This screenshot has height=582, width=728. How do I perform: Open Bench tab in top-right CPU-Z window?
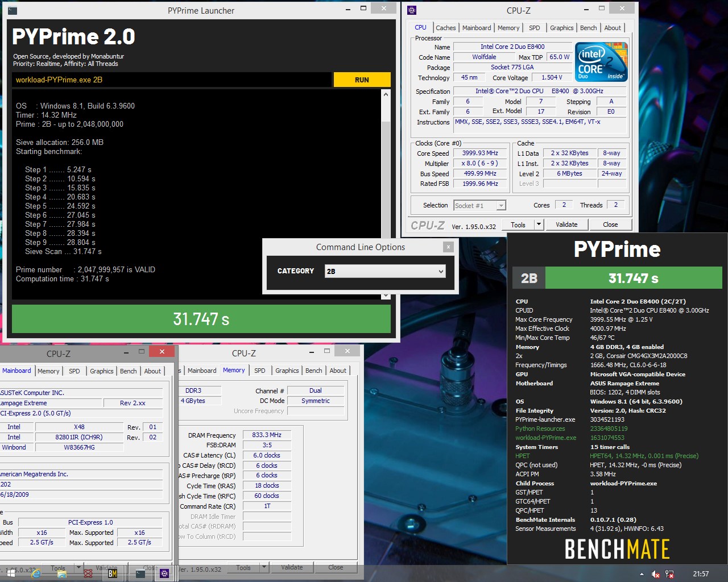coord(589,28)
